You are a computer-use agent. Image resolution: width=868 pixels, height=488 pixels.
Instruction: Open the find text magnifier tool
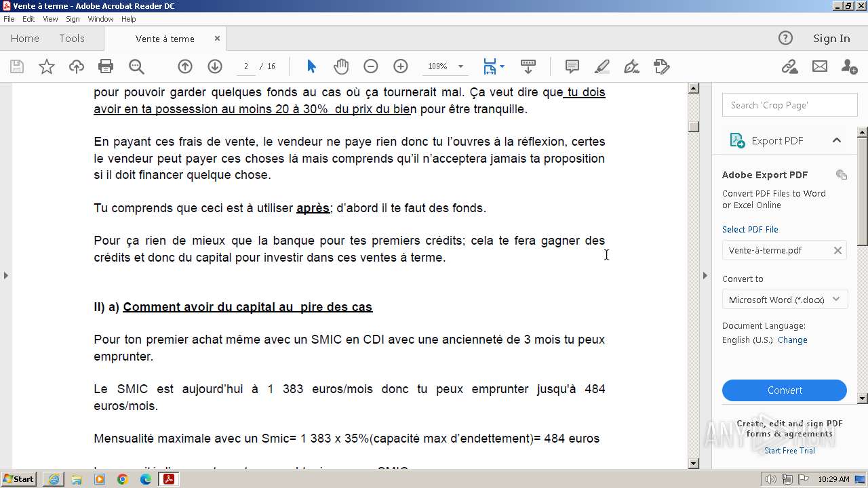[x=136, y=66]
